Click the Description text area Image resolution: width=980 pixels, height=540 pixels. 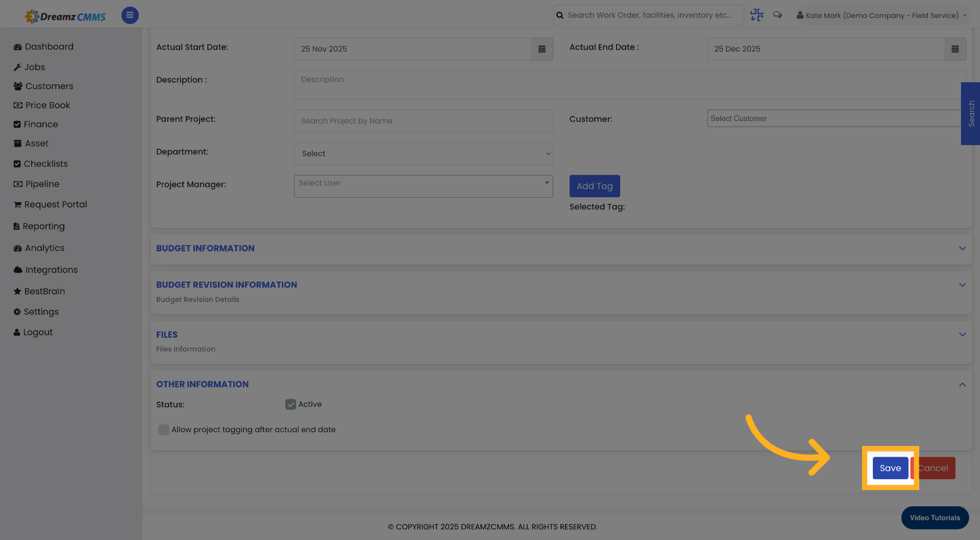click(x=629, y=85)
